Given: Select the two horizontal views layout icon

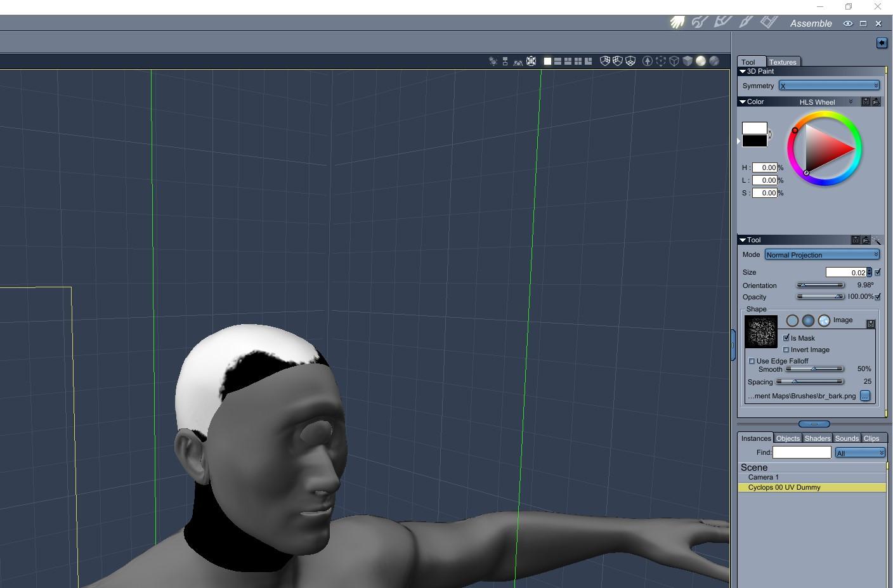Looking at the screenshot, I should click(558, 62).
